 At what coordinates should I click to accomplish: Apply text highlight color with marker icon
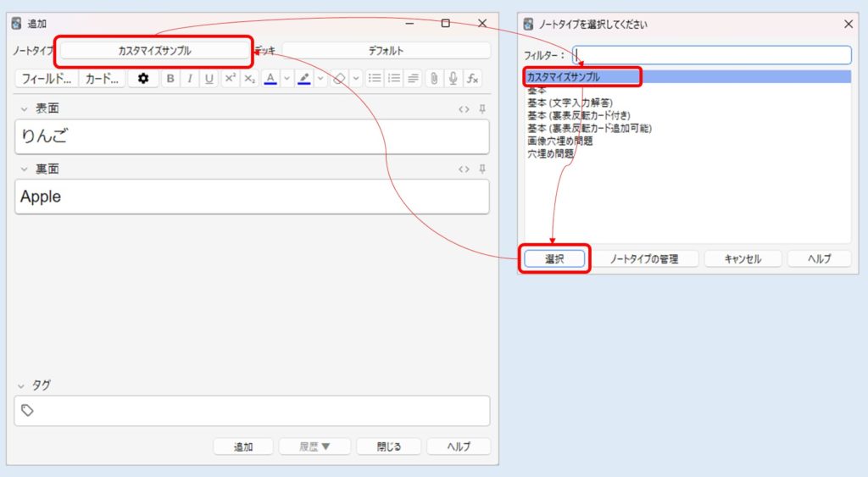304,79
